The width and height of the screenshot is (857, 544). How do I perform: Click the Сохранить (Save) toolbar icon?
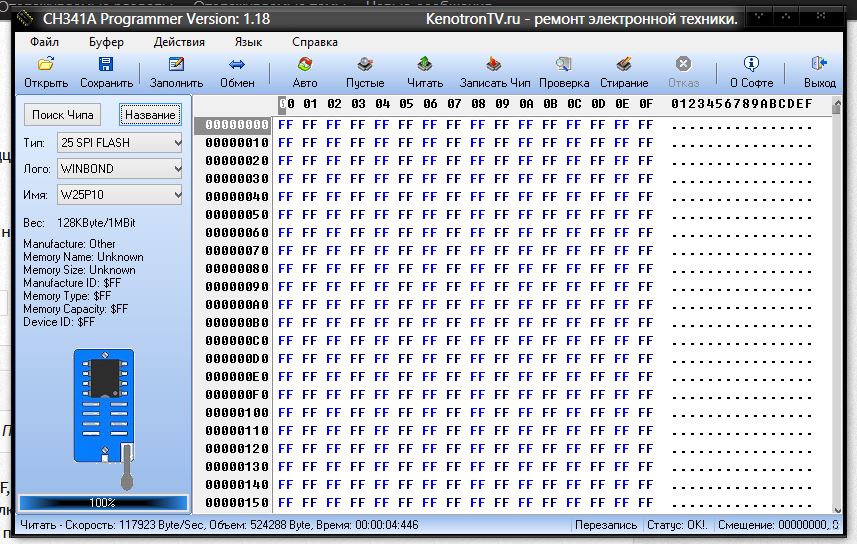click(106, 66)
